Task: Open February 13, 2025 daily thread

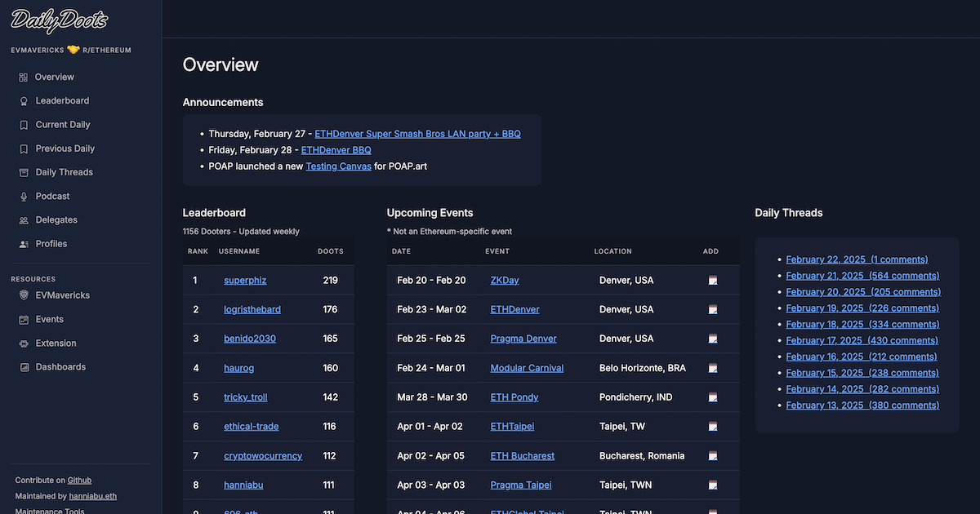Action: click(x=862, y=405)
